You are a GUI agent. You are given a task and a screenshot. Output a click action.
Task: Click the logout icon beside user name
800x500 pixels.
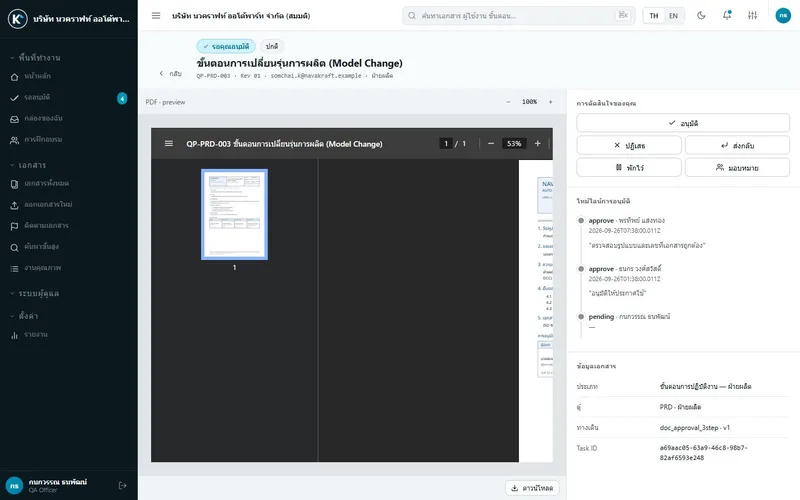point(122,486)
